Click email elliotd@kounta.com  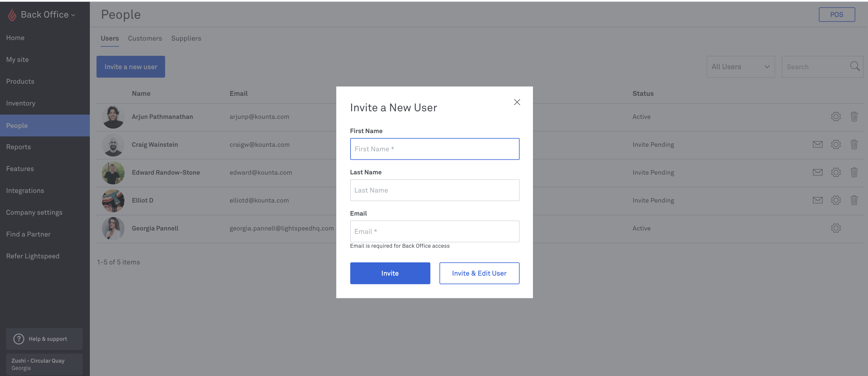point(259,201)
